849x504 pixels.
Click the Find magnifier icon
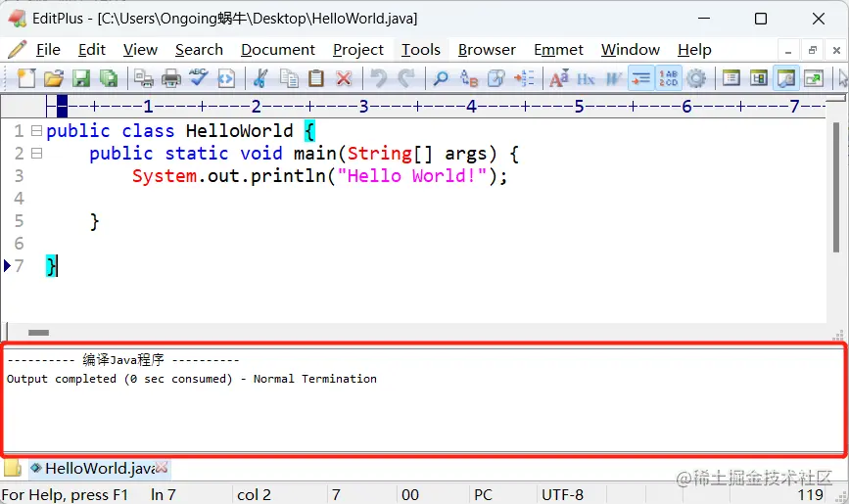tap(441, 78)
